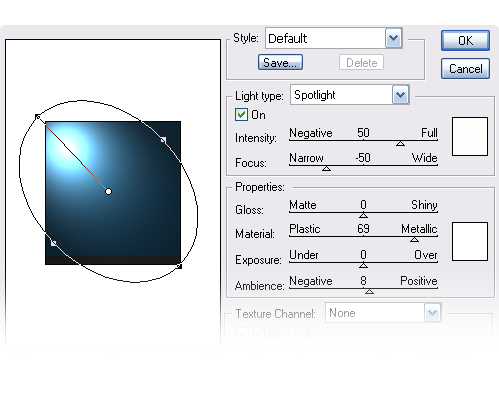Viewport: 499px width, 395px height.
Task: Click the Metallic label on Material slider
Action: coord(419,229)
